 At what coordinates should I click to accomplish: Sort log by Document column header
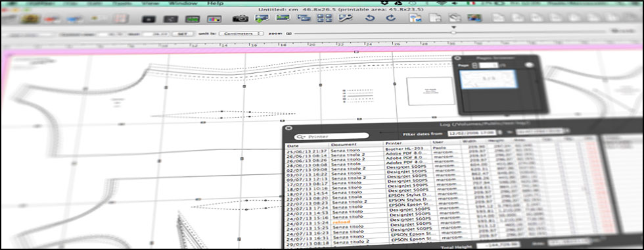[x=356, y=144]
